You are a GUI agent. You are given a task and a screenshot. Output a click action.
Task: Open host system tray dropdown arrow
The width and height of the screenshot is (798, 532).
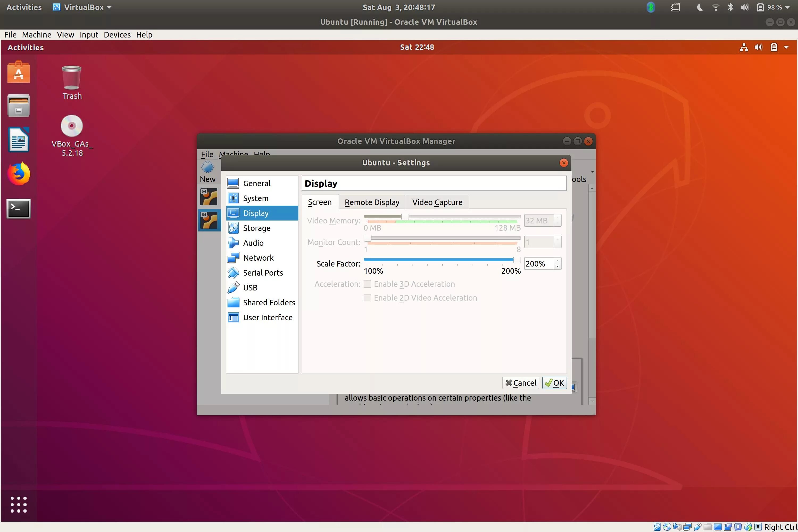(x=787, y=7)
